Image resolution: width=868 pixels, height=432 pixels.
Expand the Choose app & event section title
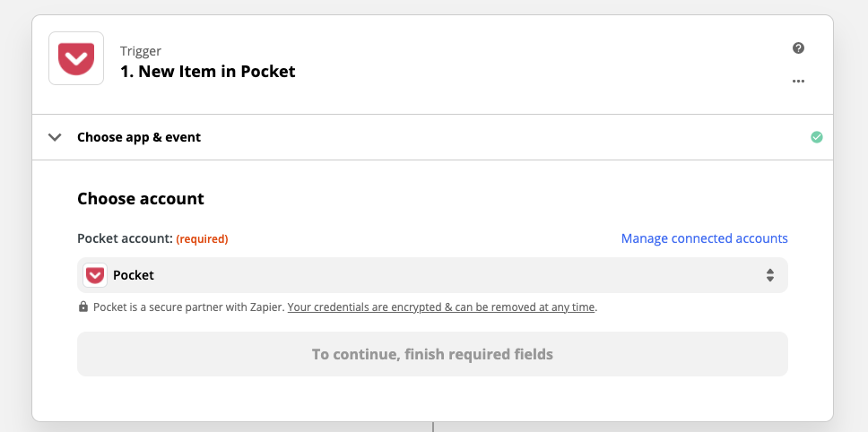pos(139,137)
